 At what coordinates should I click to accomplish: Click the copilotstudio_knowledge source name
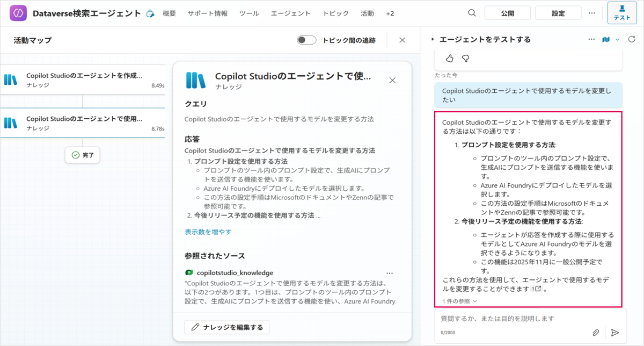pos(235,272)
